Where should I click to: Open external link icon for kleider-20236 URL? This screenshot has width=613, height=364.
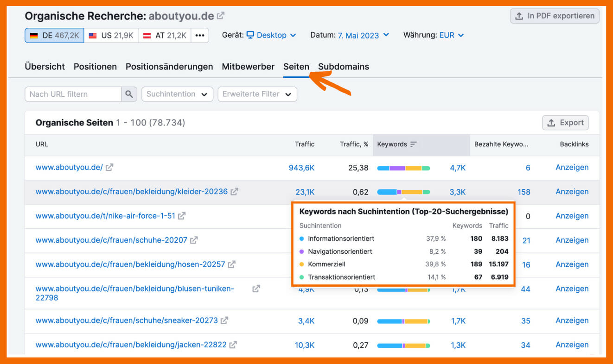pyautogui.click(x=235, y=192)
